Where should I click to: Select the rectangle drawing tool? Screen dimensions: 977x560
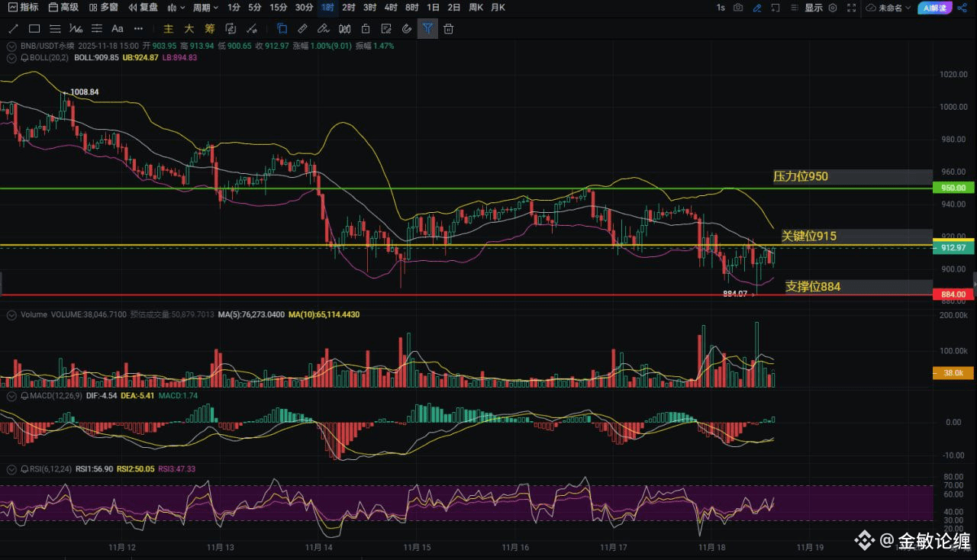click(34, 29)
